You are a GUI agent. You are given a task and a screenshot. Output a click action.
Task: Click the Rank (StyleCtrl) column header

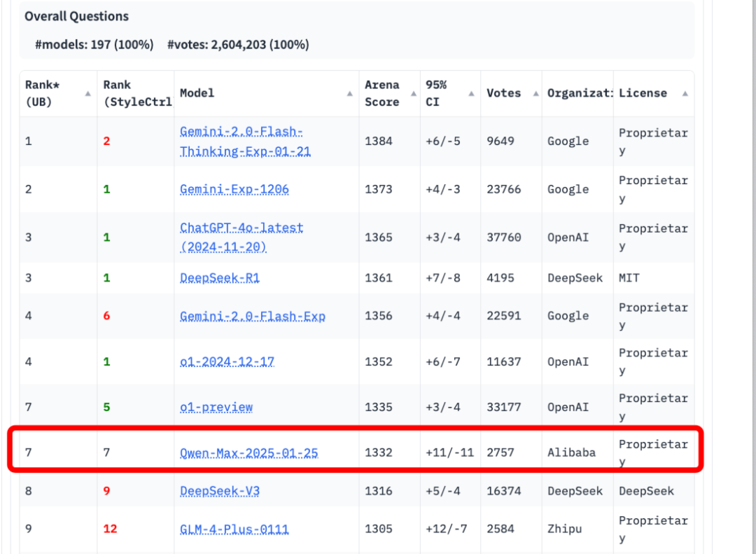137,93
